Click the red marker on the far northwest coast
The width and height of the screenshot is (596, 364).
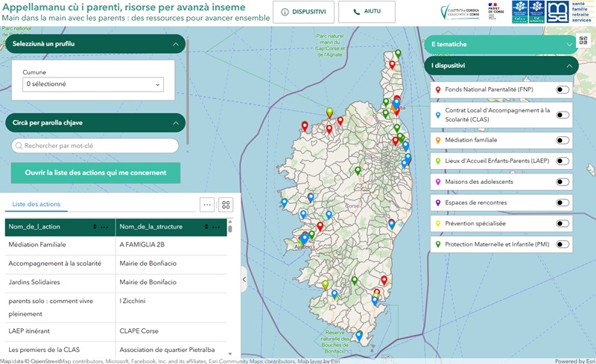(x=305, y=126)
